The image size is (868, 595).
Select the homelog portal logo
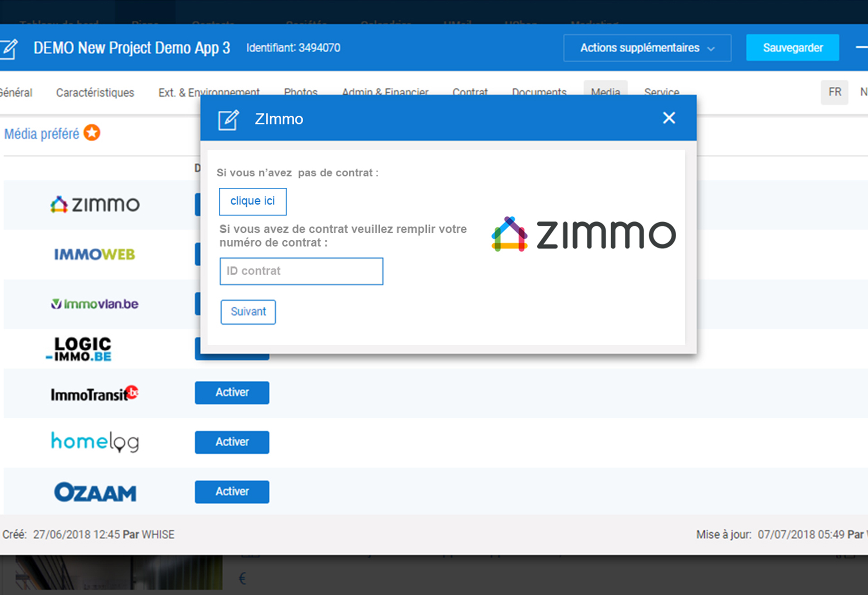[95, 442]
